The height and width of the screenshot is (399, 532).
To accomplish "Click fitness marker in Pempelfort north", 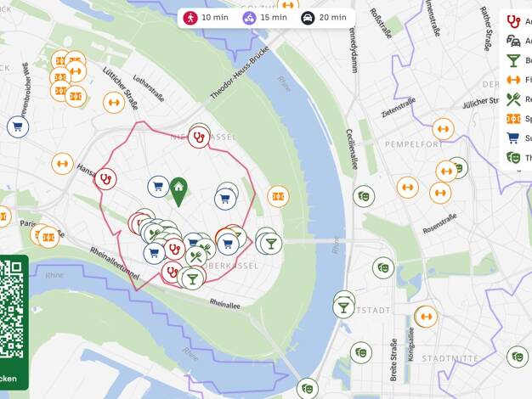I will click(x=443, y=129).
